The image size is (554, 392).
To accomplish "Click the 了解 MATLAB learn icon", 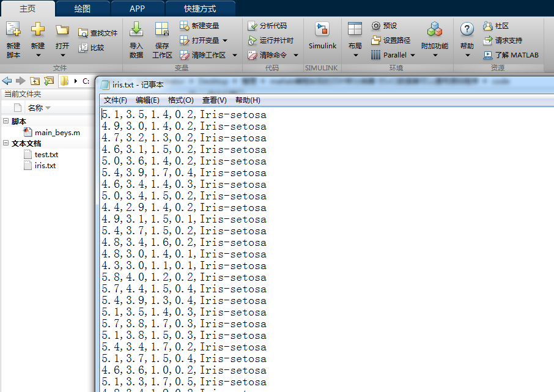I will coord(488,55).
